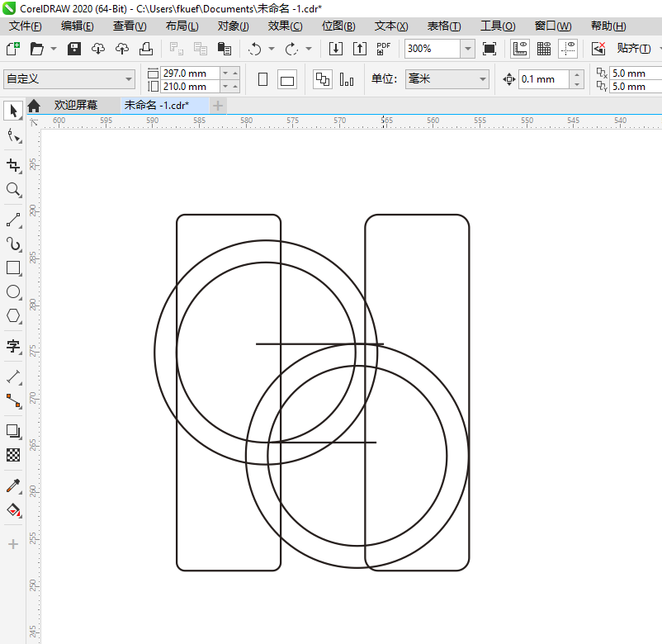662x644 pixels.
Task: Click the page width field 297.0 mm
Action: click(x=190, y=73)
